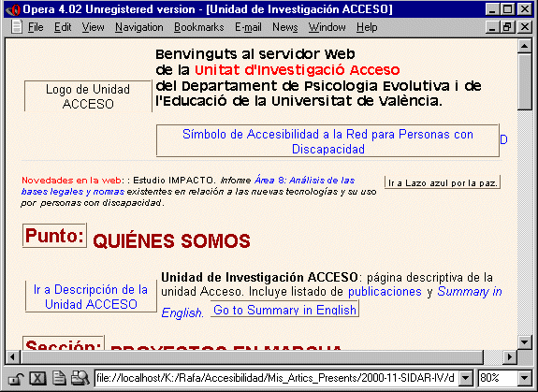The height and width of the screenshot is (392, 538).
Task: Open the Área 8: Análisis de las link
Action: point(304,180)
